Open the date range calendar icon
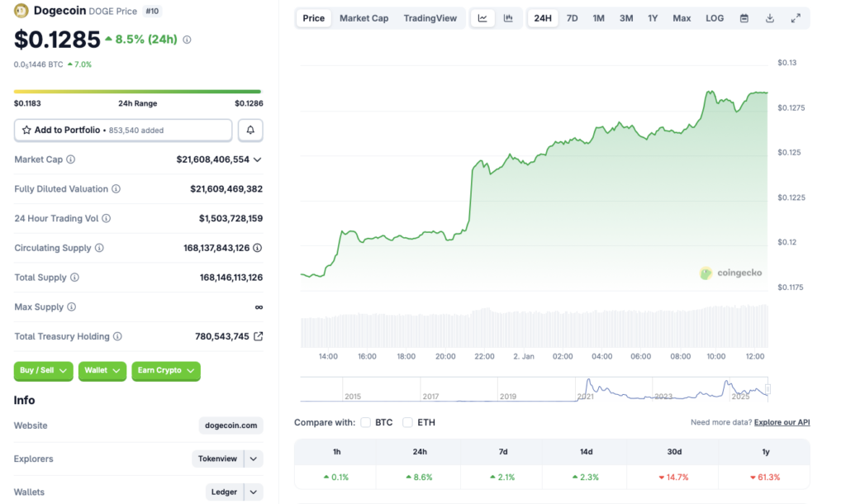This screenshot has height=504, width=846. pyautogui.click(x=743, y=17)
